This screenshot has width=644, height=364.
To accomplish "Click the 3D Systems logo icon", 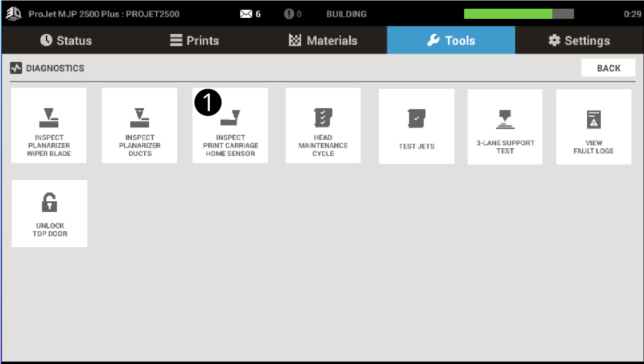I will pos(14,14).
